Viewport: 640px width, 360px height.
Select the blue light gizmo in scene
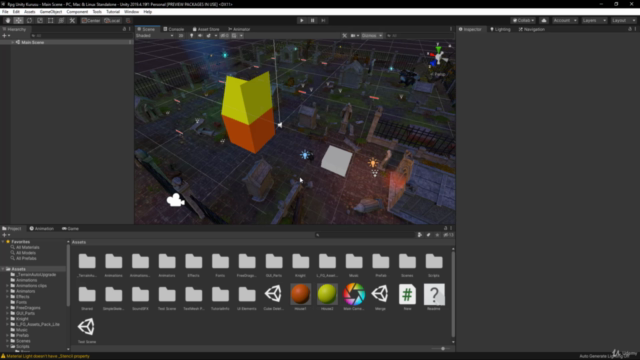[304, 155]
